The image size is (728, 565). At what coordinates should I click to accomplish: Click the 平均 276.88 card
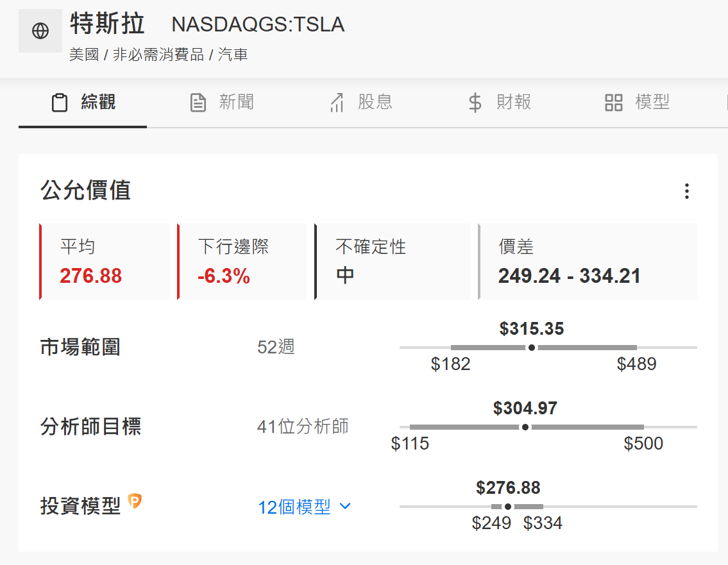105,262
